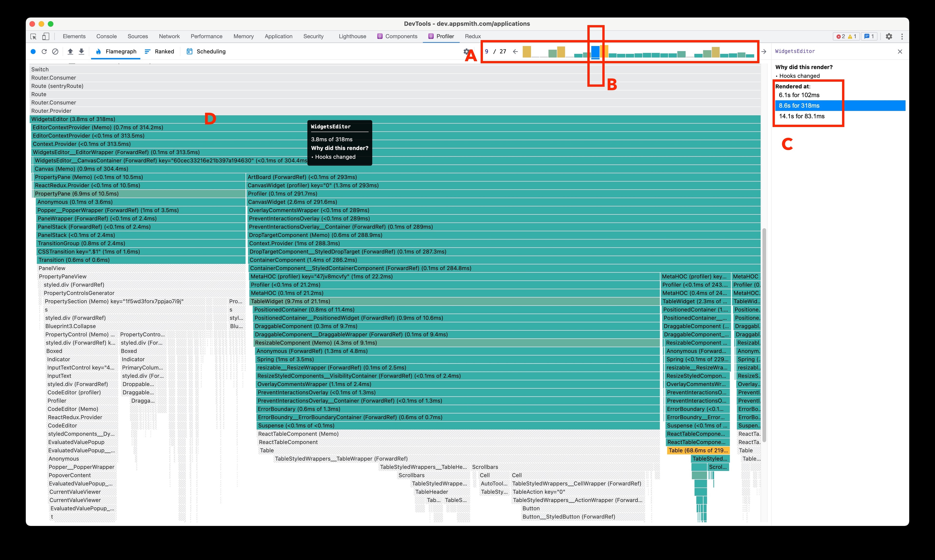The height and width of the screenshot is (560, 935).
Task: Select TableAction key="0" row
Action: pyautogui.click(x=578, y=492)
